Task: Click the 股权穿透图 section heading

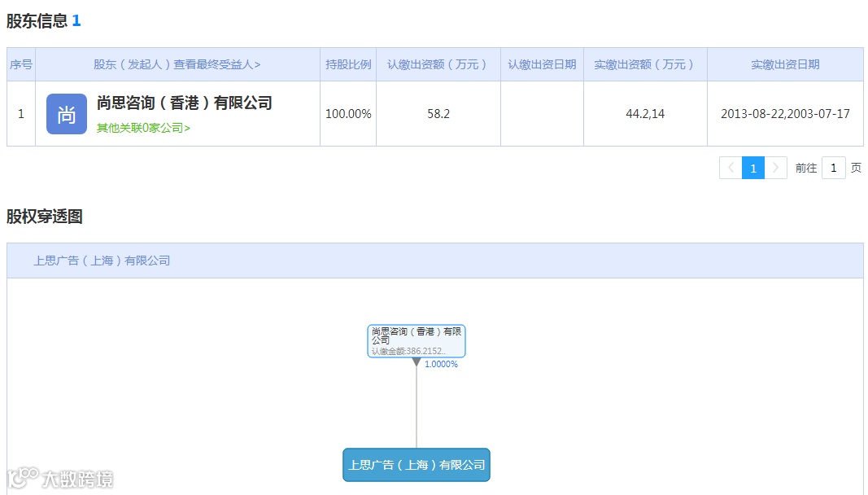Action: pyautogui.click(x=45, y=217)
